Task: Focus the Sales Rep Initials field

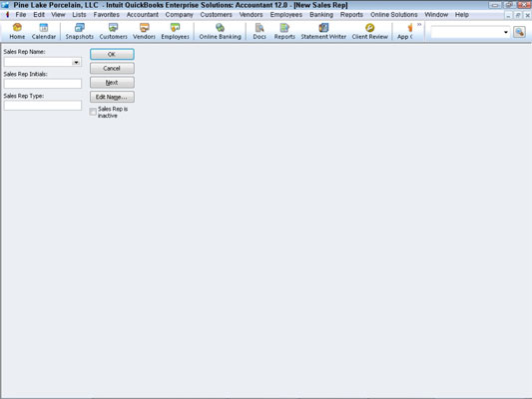Action: pos(42,84)
